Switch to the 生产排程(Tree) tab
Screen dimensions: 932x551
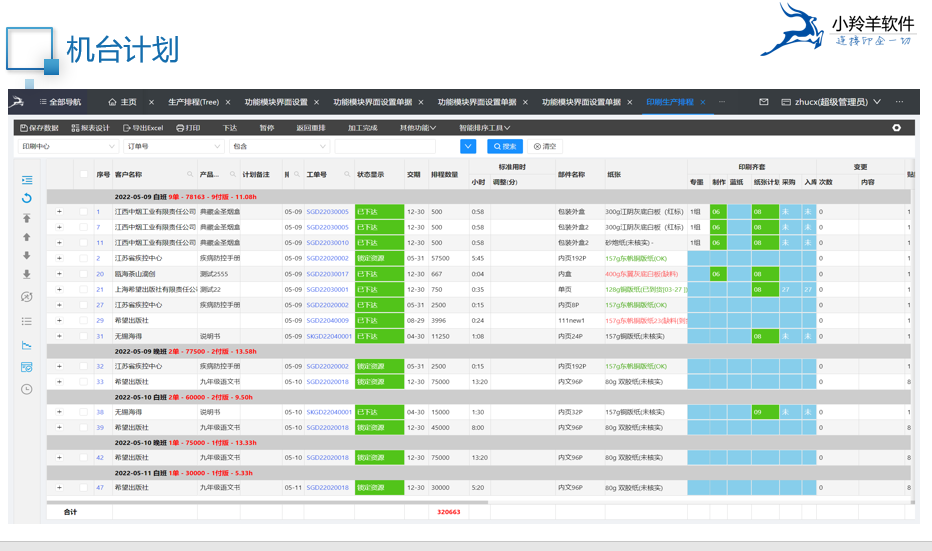[193, 102]
